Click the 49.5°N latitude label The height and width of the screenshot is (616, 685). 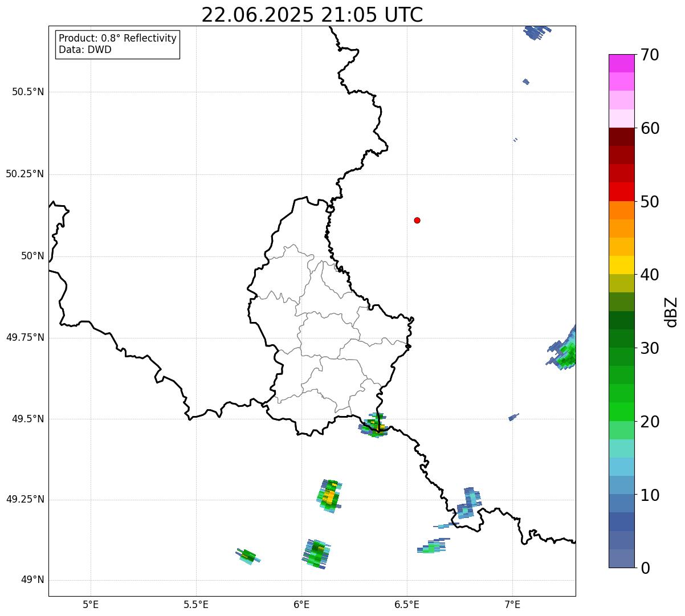click(x=28, y=419)
